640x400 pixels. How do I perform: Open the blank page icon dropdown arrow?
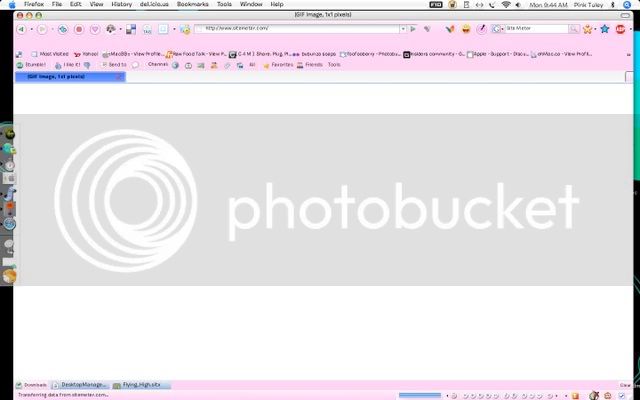pyautogui.click(x=174, y=29)
